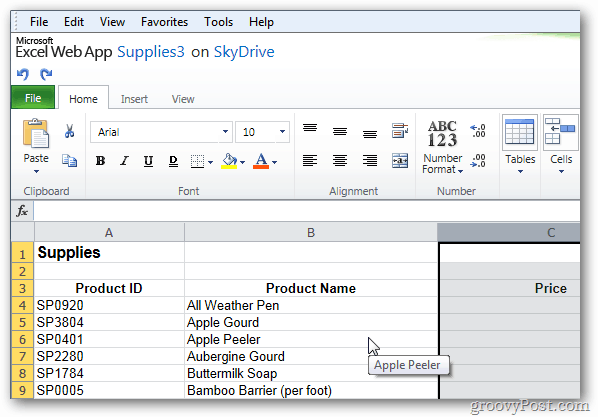The width and height of the screenshot is (598, 417).
Task: Click Decrease Decimal icon
Action: pyautogui.click(x=478, y=161)
